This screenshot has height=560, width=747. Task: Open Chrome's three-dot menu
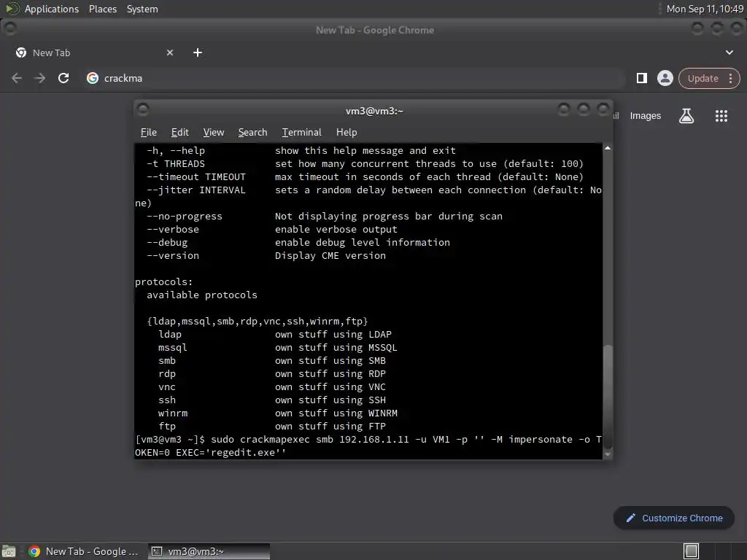730,79
